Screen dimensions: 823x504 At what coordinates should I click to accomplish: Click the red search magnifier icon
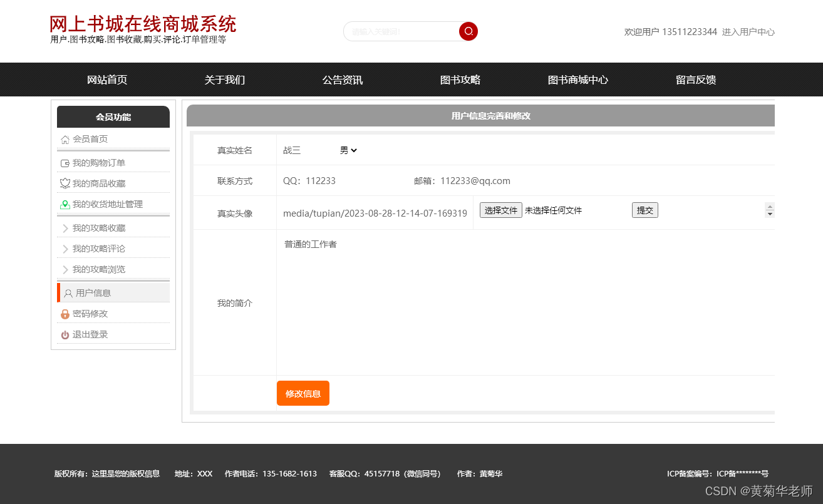click(x=468, y=31)
